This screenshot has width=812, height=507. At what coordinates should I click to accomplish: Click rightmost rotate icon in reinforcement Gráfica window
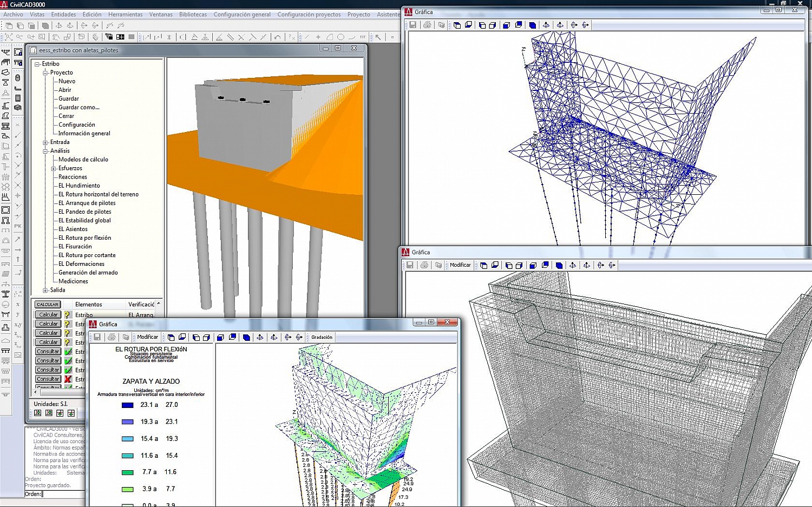pyautogui.click(x=612, y=265)
